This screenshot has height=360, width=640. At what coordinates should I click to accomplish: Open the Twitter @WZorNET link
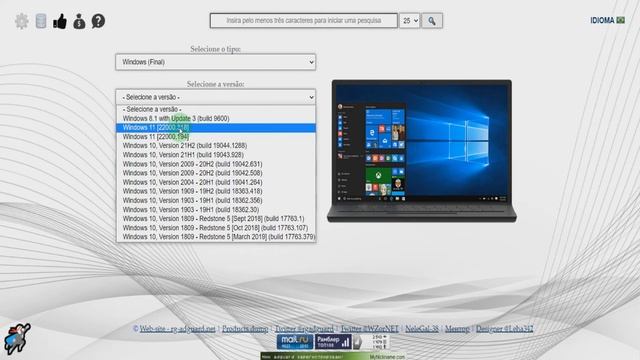tap(369, 329)
